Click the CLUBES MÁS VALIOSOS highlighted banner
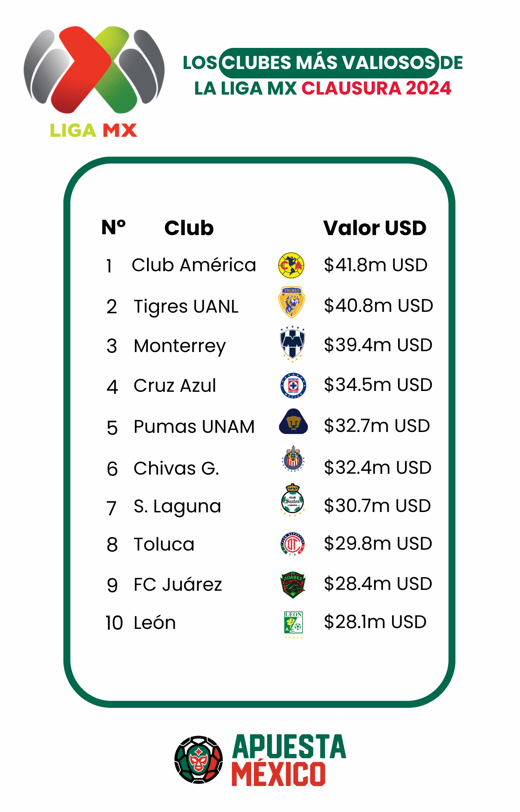 tap(329, 63)
